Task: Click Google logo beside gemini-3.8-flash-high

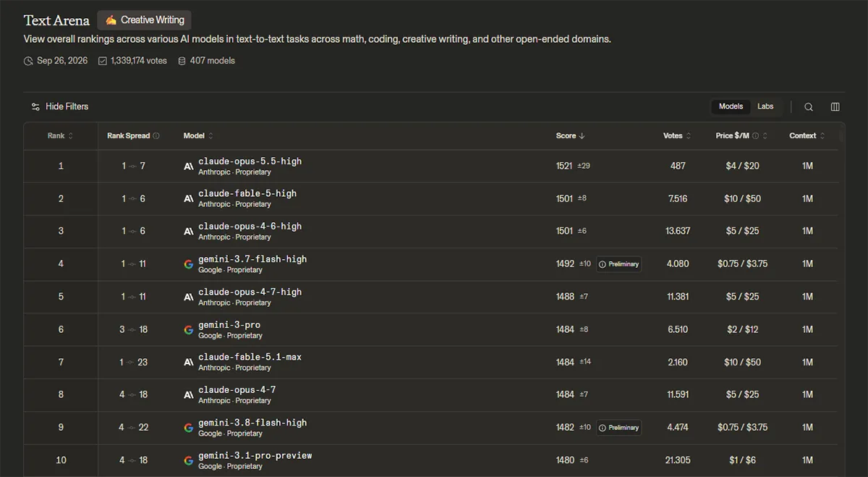Action: [189, 428]
